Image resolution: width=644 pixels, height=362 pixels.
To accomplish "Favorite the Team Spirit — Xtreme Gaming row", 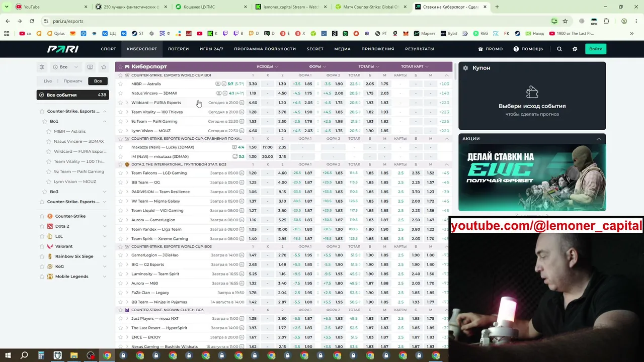I will pyautogui.click(x=120, y=239).
